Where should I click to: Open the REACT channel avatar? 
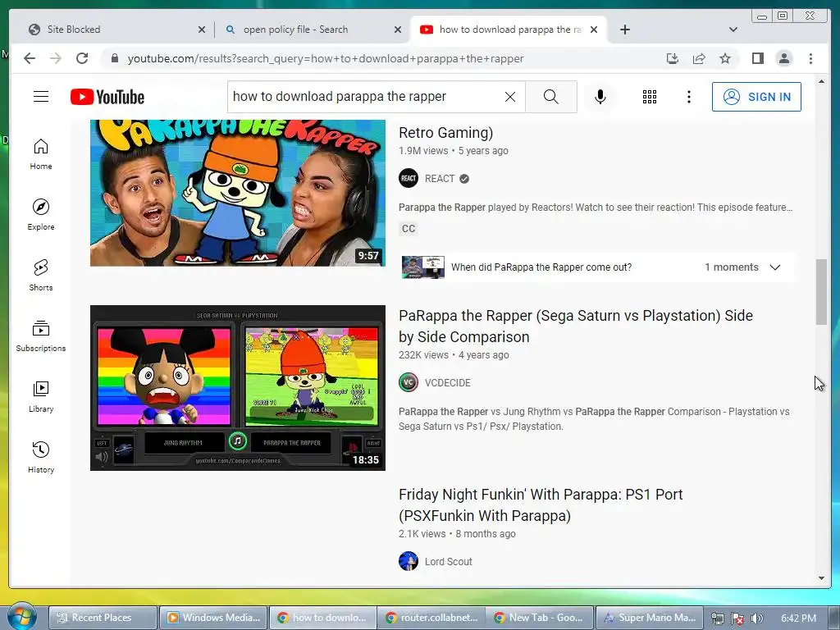click(x=409, y=178)
